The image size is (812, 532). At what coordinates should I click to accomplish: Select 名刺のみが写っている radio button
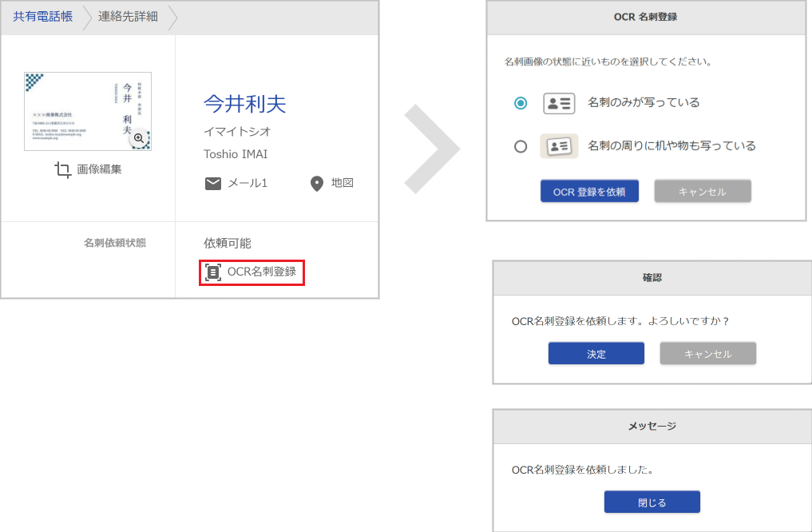point(521,103)
